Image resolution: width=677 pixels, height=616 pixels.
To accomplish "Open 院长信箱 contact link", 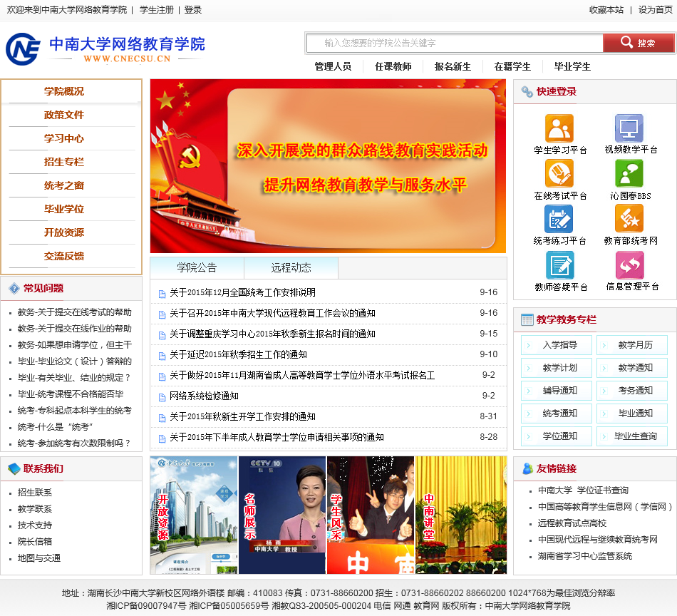I will 34,542.
